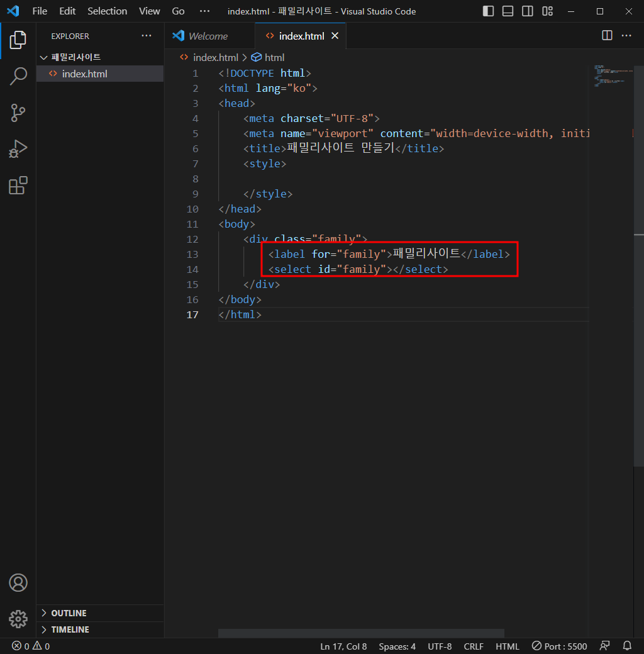This screenshot has height=654, width=644.
Task: Open the File menu
Action: click(x=40, y=11)
